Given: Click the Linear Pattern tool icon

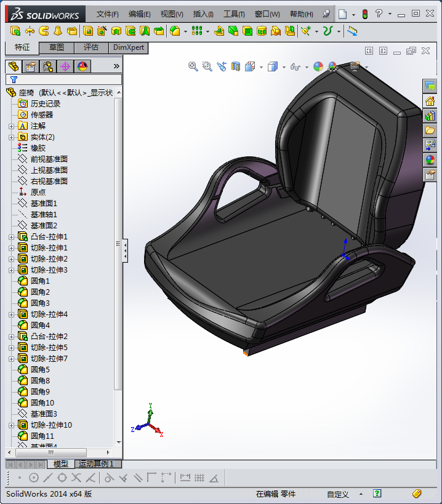Looking at the screenshot, I should point(197,31).
